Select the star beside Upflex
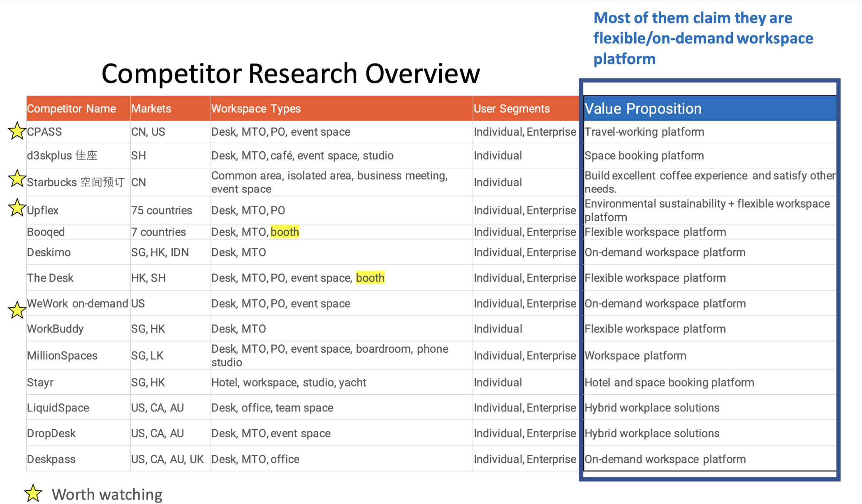Image resolution: width=862 pixels, height=504 pixels. (17, 208)
